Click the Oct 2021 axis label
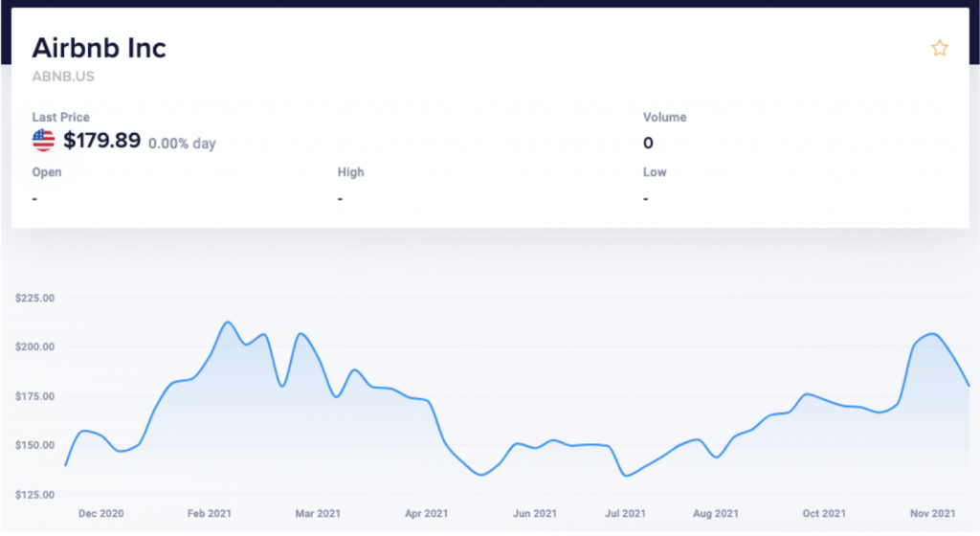 [x=824, y=514]
